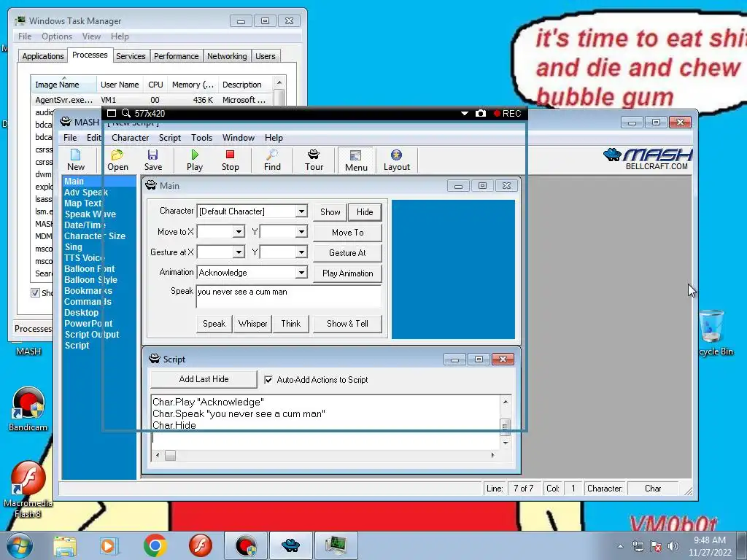Click the Add Last Hide button
Image resolution: width=747 pixels, height=560 pixels.
click(204, 379)
